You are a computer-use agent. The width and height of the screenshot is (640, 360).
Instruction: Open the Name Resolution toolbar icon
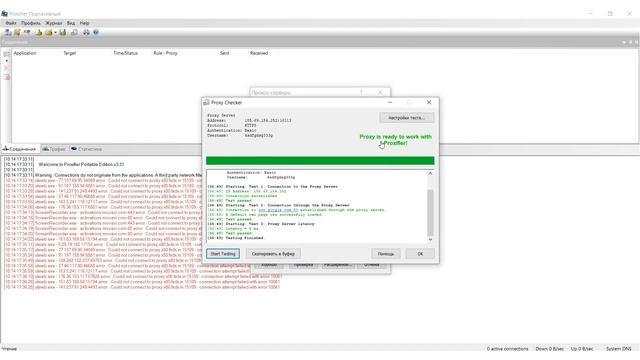coord(27,32)
